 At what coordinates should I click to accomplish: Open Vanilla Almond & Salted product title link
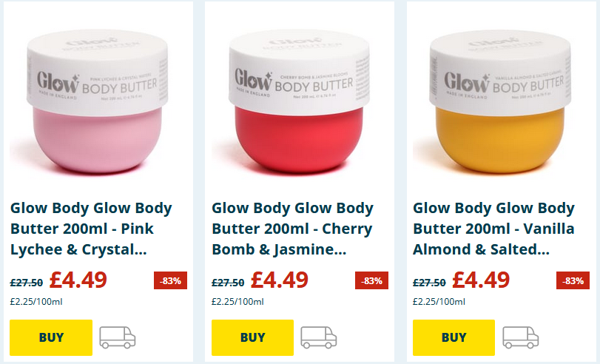tap(493, 229)
